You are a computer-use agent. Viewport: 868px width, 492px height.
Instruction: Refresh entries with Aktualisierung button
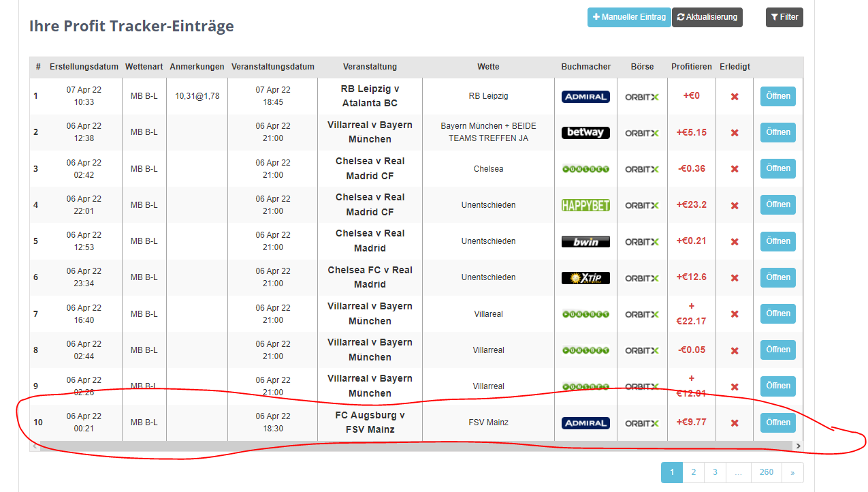tap(707, 17)
